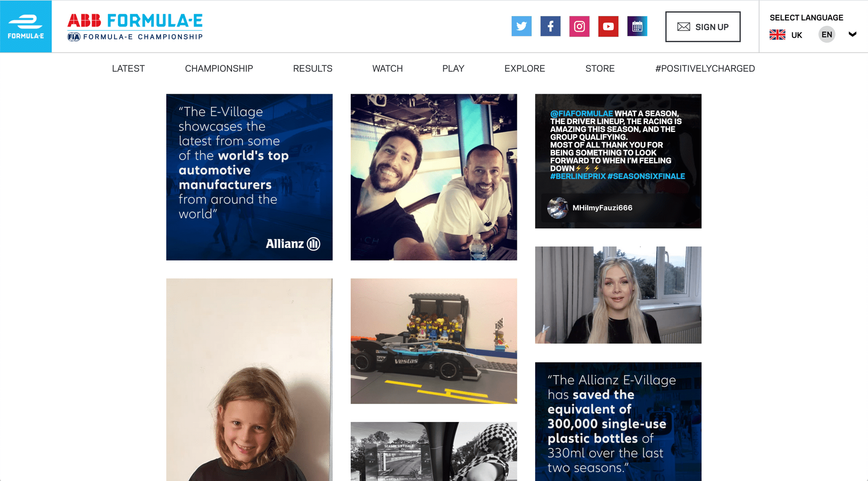Expand the language selector chevron
This screenshot has height=481, width=868.
tap(852, 34)
